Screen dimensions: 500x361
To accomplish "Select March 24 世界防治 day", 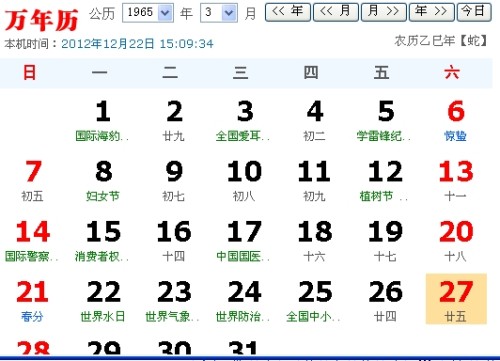I will point(244,302).
